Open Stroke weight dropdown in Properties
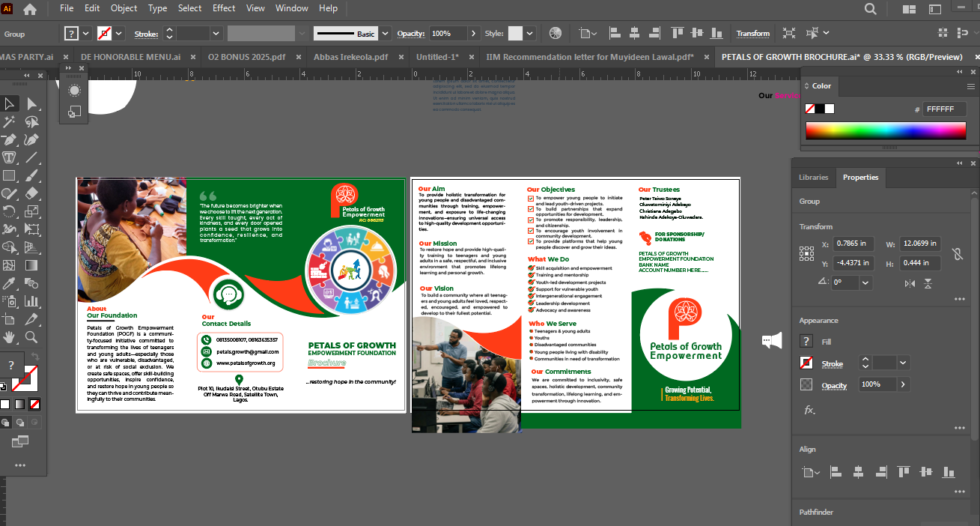The width and height of the screenshot is (980, 526). coord(903,363)
